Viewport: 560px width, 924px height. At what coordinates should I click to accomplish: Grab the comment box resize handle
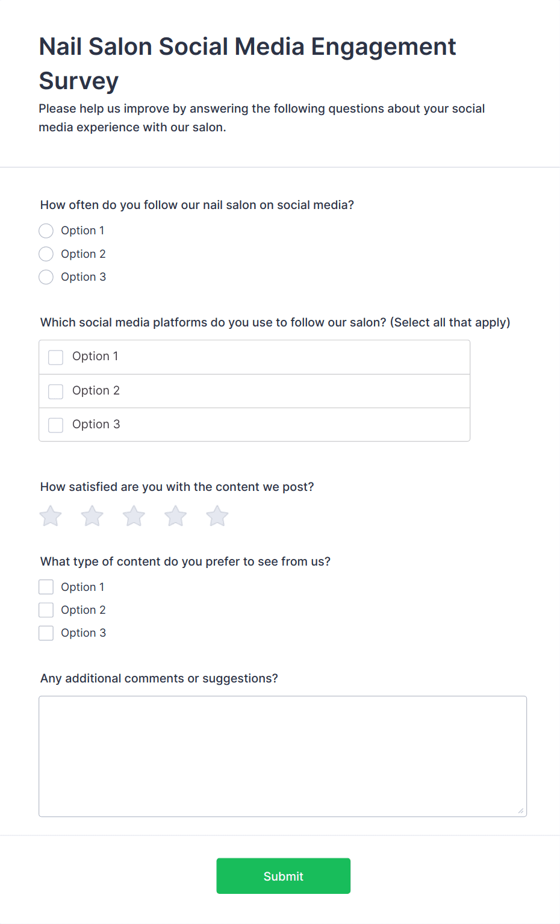521,811
